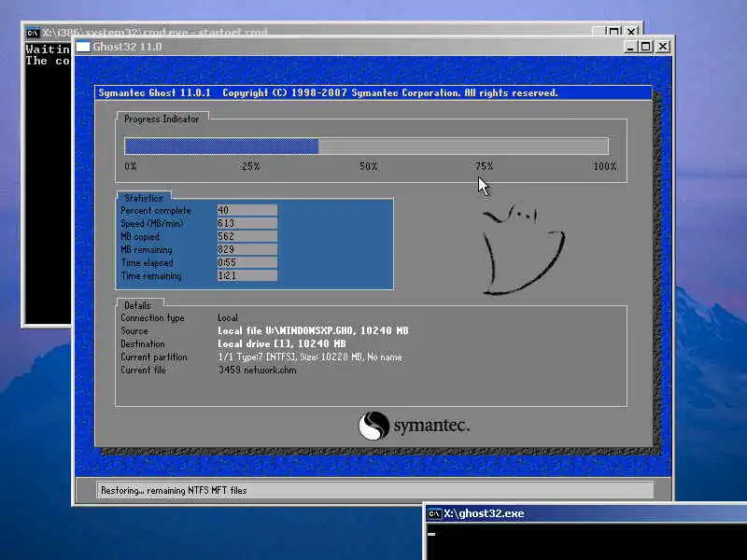Minimize the Ghost32 11.0 window
Viewport: 747px width, 560px height.
tap(630, 47)
